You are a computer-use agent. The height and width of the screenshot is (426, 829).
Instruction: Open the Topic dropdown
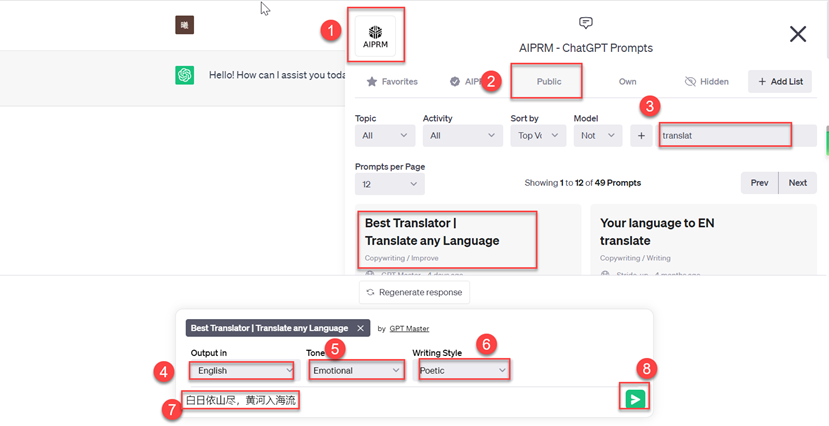385,136
